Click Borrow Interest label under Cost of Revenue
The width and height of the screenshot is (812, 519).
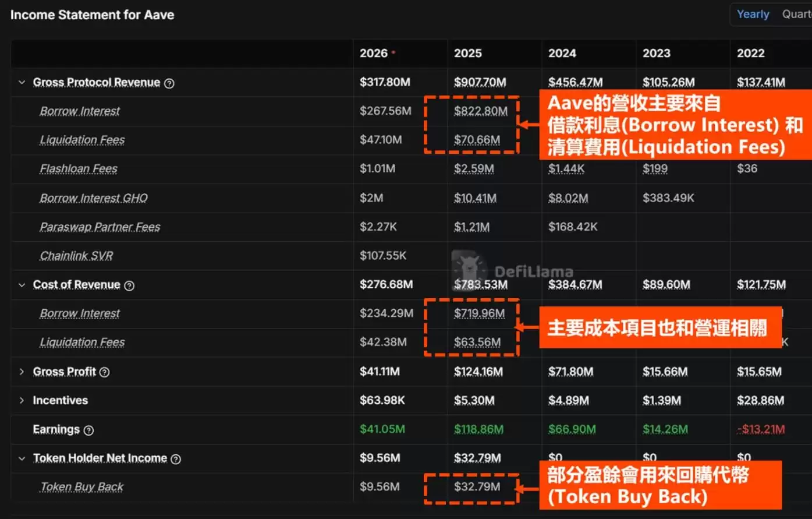point(80,313)
